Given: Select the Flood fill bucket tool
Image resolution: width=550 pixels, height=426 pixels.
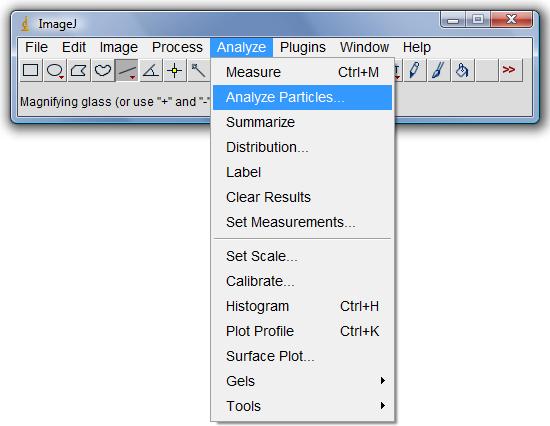Looking at the screenshot, I should pyautogui.click(x=463, y=71).
